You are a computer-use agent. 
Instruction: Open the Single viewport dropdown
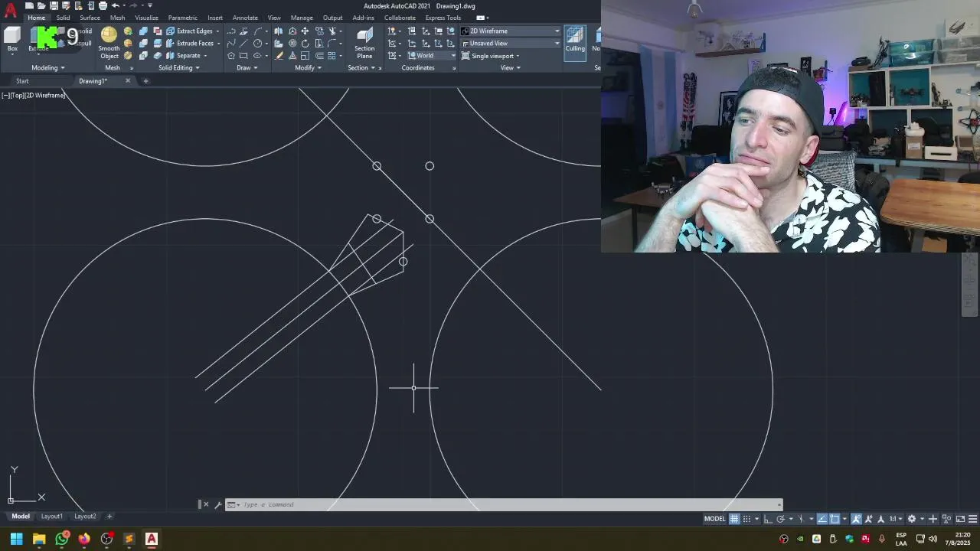[x=490, y=56]
